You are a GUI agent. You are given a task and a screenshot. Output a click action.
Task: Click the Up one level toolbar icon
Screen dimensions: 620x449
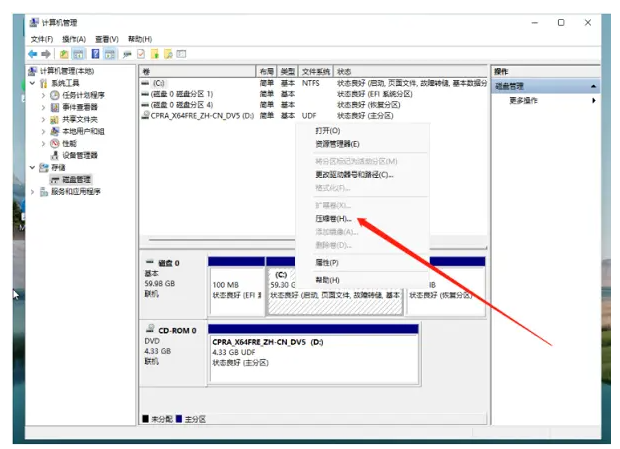click(65, 53)
